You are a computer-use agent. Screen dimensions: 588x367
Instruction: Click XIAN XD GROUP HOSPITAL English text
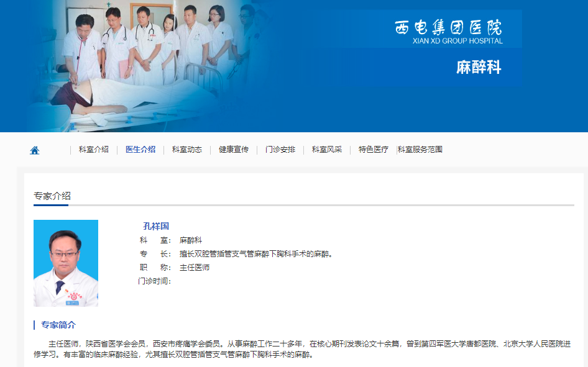pyautogui.click(x=457, y=41)
